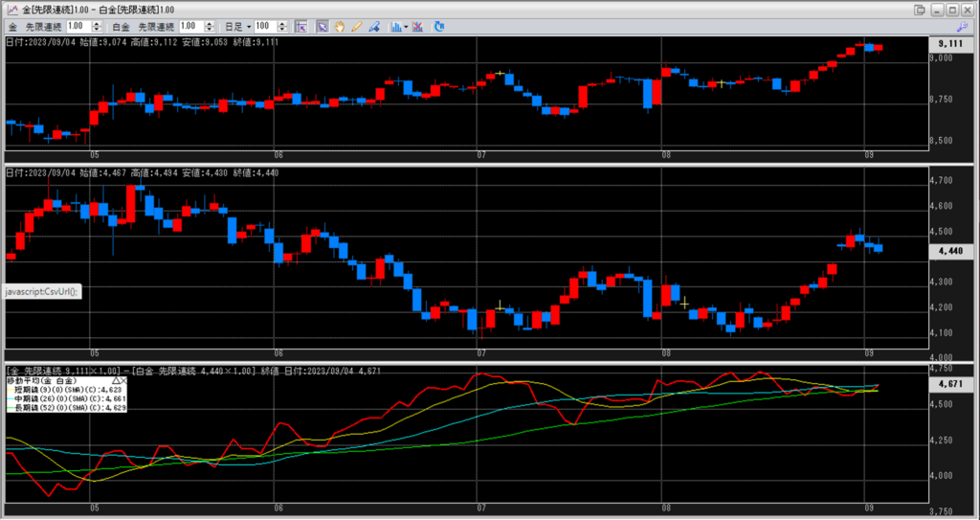980x520 pixels.
Task: Activate the hand pan tool
Action: pos(339,26)
